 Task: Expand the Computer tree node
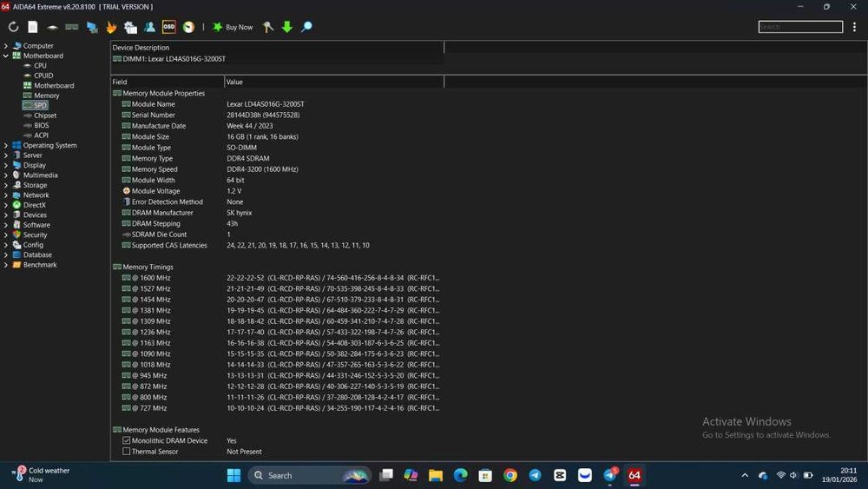6,46
